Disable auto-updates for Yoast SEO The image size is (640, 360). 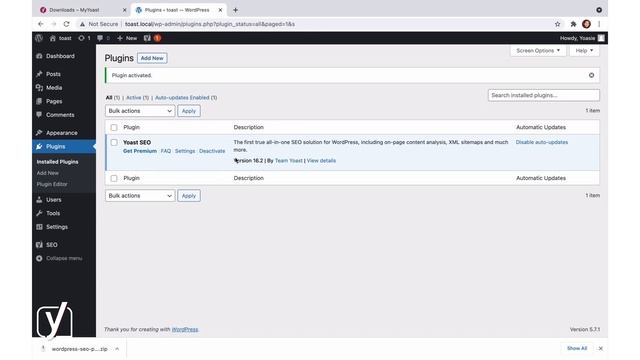point(542,142)
